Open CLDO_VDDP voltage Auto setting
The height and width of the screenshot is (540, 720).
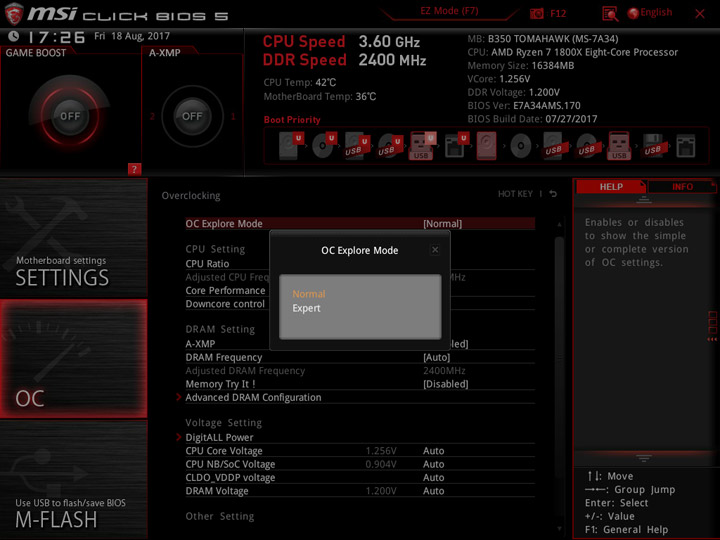(x=433, y=478)
